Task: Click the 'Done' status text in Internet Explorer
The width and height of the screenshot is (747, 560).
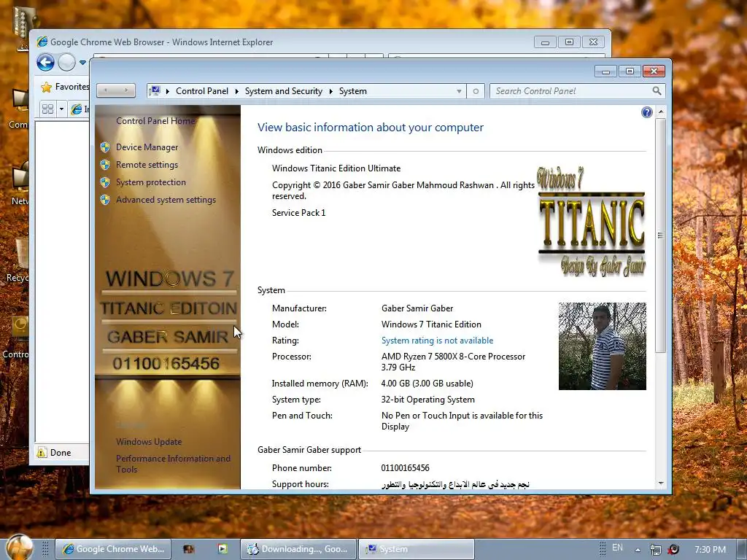Action: (61, 453)
